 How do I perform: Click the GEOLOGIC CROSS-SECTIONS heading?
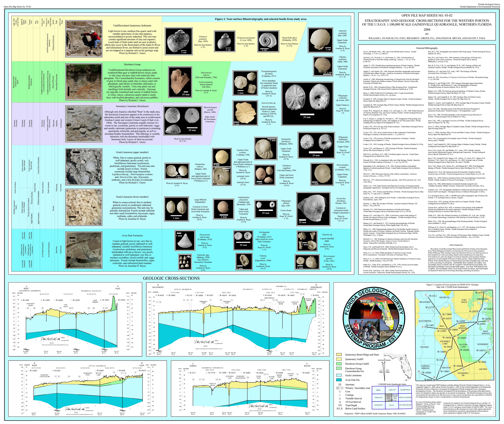pyautogui.click(x=171, y=278)
